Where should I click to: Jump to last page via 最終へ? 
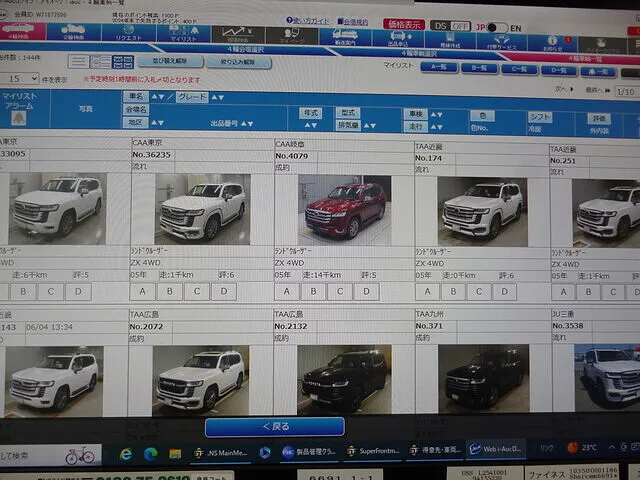pos(598,90)
